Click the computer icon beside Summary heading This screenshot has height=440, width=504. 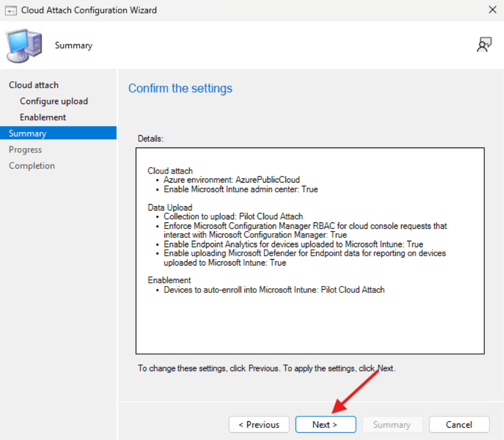pos(24,46)
